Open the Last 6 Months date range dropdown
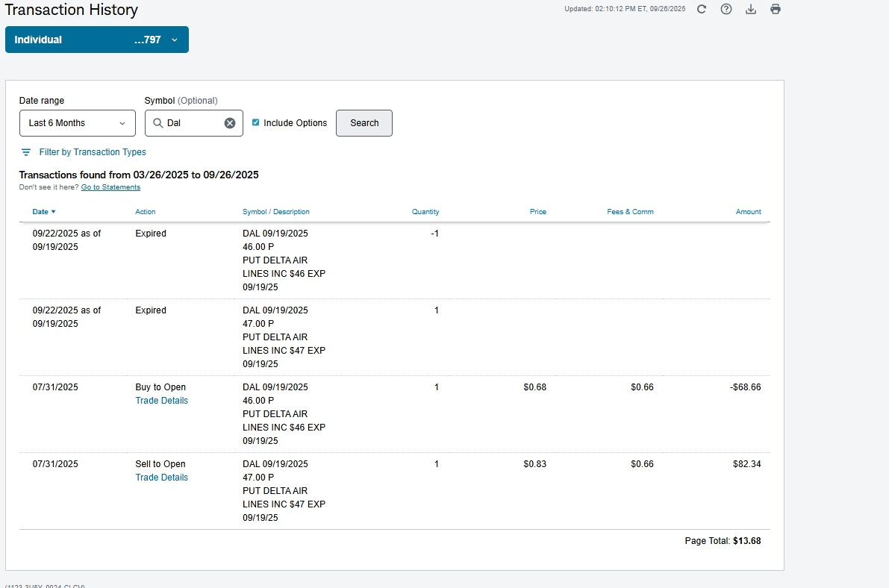This screenshot has width=889, height=588. click(x=78, y=123)
